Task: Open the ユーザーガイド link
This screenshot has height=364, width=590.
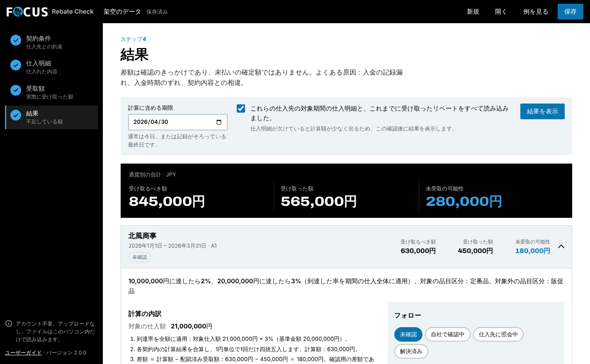Action: pos(23,353)
